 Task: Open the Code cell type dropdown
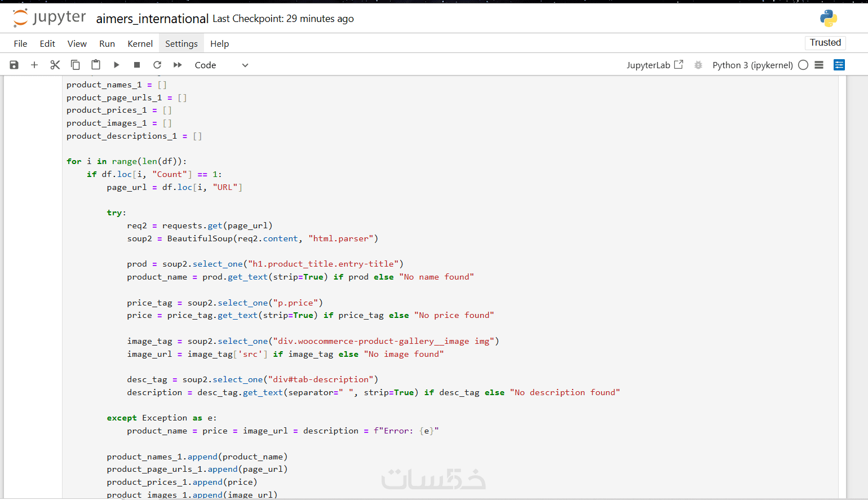[221, 65]
